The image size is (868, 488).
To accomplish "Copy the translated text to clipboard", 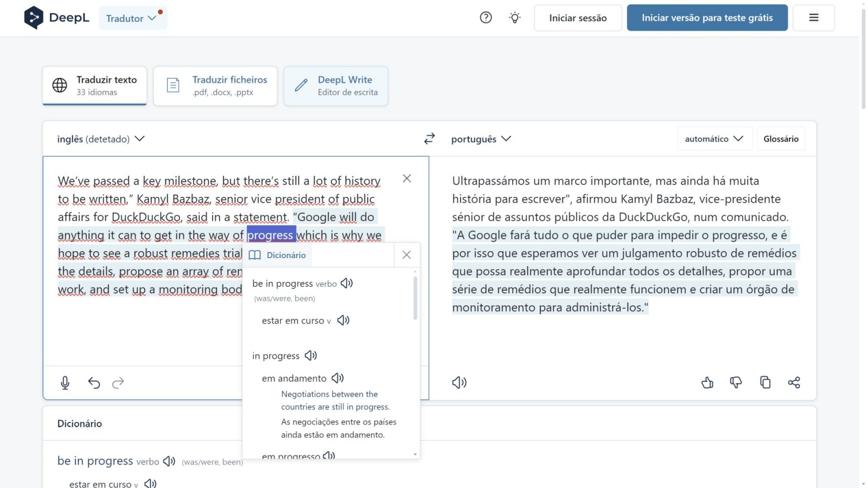I will coord(765,383).
